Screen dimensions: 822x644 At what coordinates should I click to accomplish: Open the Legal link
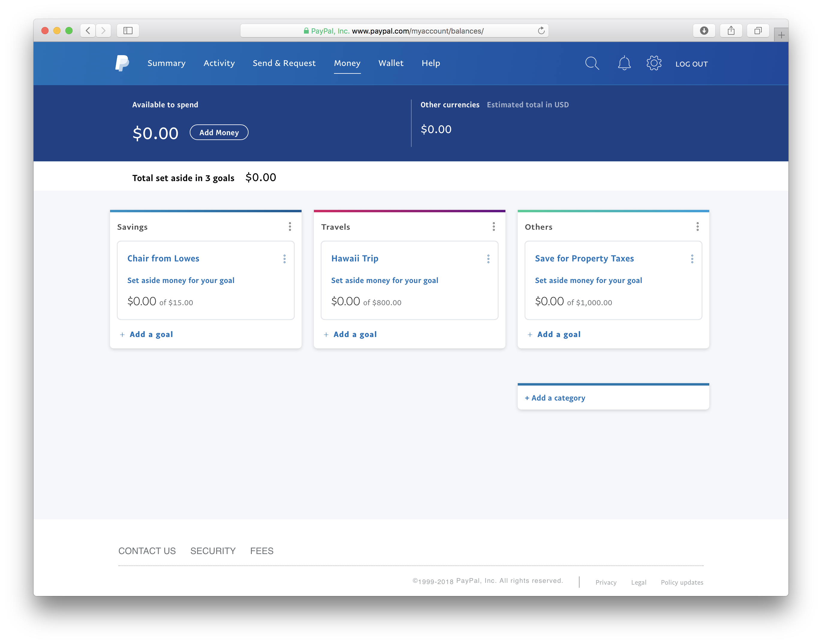click(x=638, y=582)
